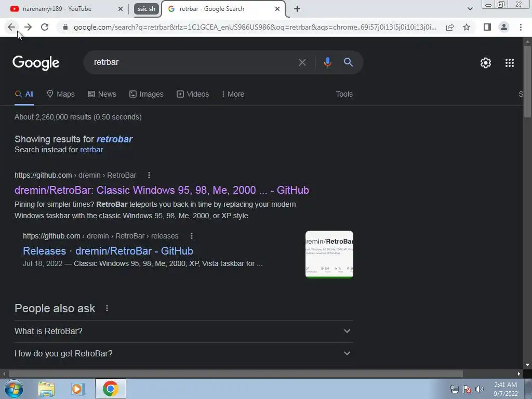Close the retrbar Google Search tab

tap(277, 9)
